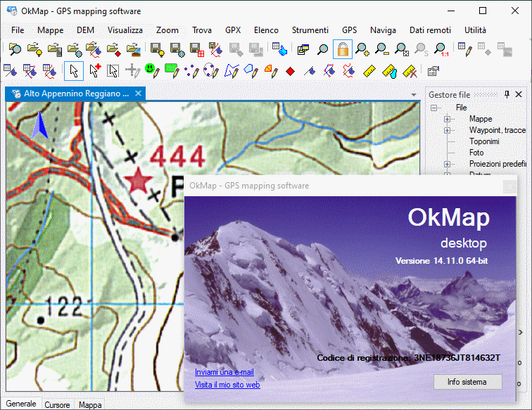This screenshot has width=532, height=410.
Task: Select the arrow pointer tool
Action: click(x=74, y=71)
